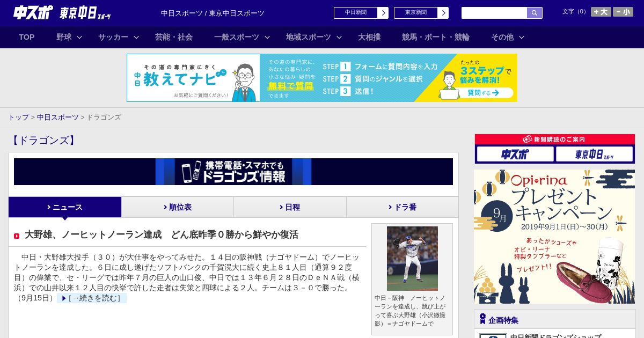The height and width of the screenshot is (338, 644).
Task: Click the 企画特集 medal icon
Action: coord(482,319)
